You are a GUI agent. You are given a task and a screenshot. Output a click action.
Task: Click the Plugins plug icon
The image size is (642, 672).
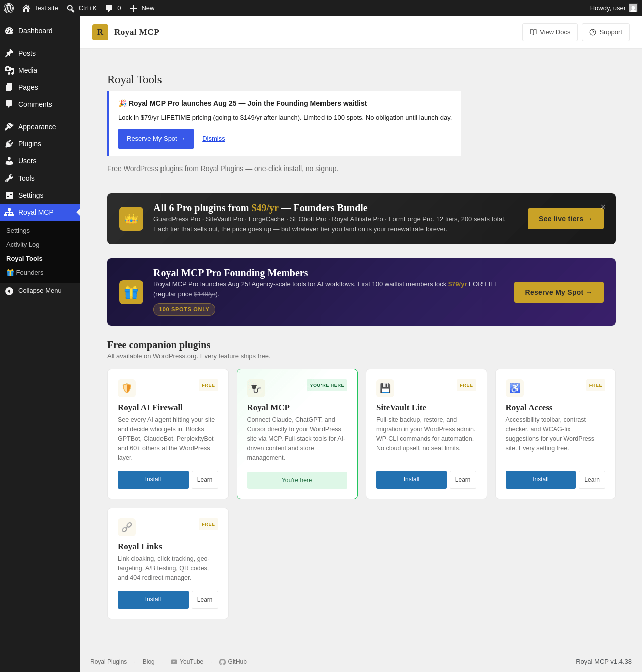(9, 144)
